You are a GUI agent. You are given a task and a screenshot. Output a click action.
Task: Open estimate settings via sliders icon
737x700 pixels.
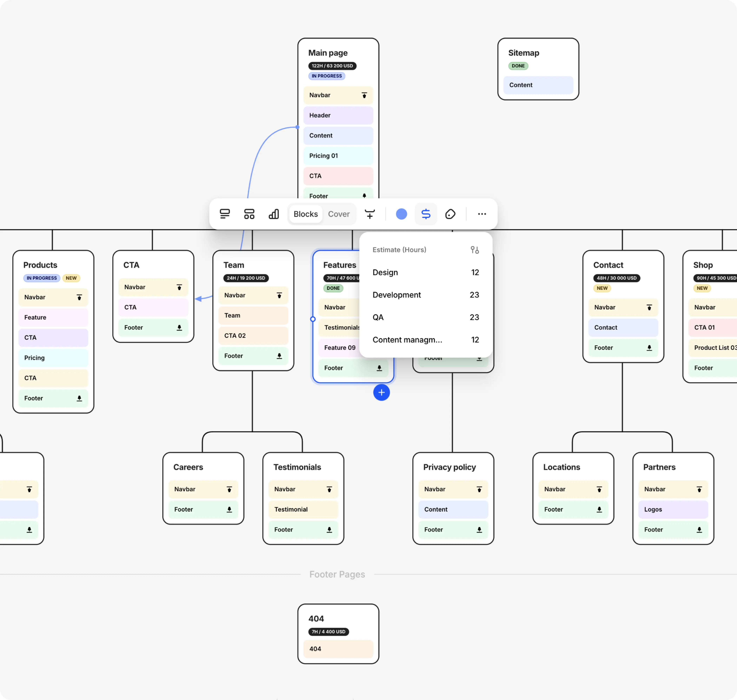[x=474, y=250]
